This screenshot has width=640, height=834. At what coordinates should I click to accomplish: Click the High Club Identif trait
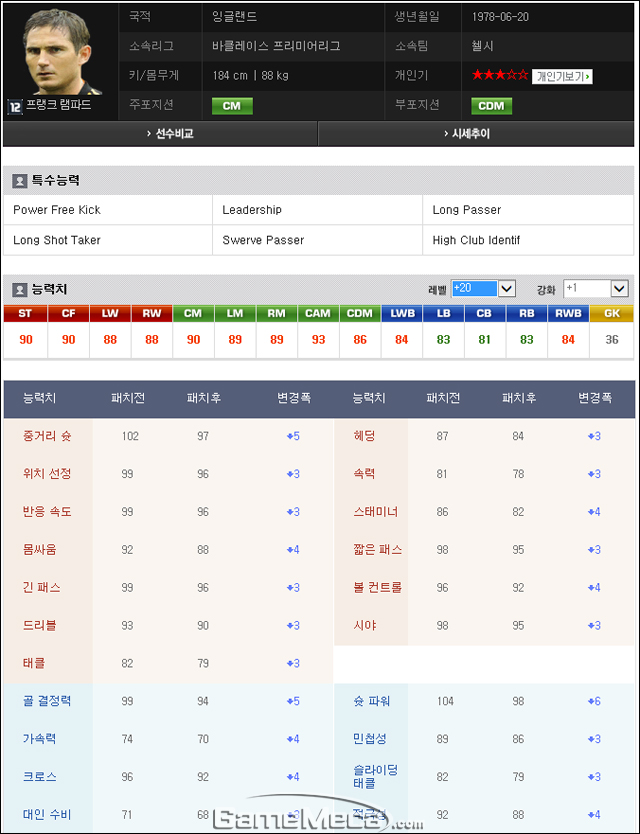click(476, 240)
